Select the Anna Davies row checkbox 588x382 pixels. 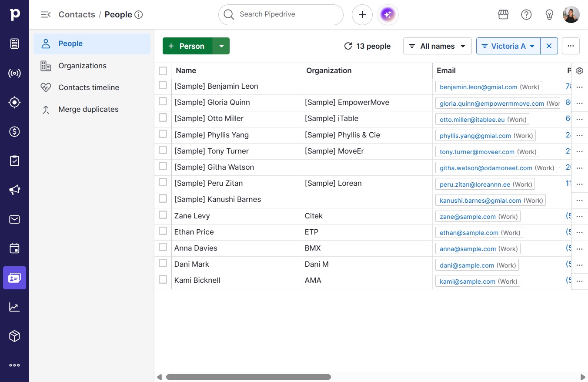(x=163, y=247)
